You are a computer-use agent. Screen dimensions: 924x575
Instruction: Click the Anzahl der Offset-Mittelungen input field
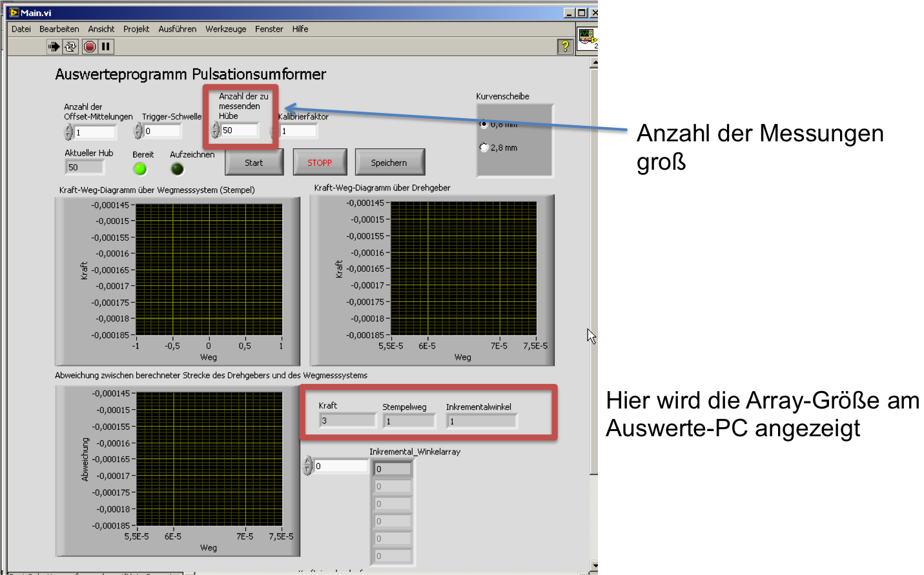click(95, 132)
